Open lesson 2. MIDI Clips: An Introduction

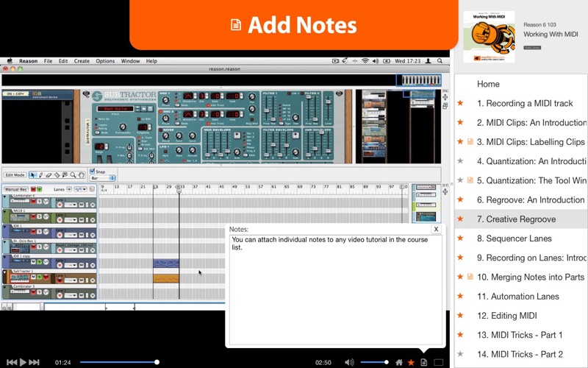(x=531, y=122)
